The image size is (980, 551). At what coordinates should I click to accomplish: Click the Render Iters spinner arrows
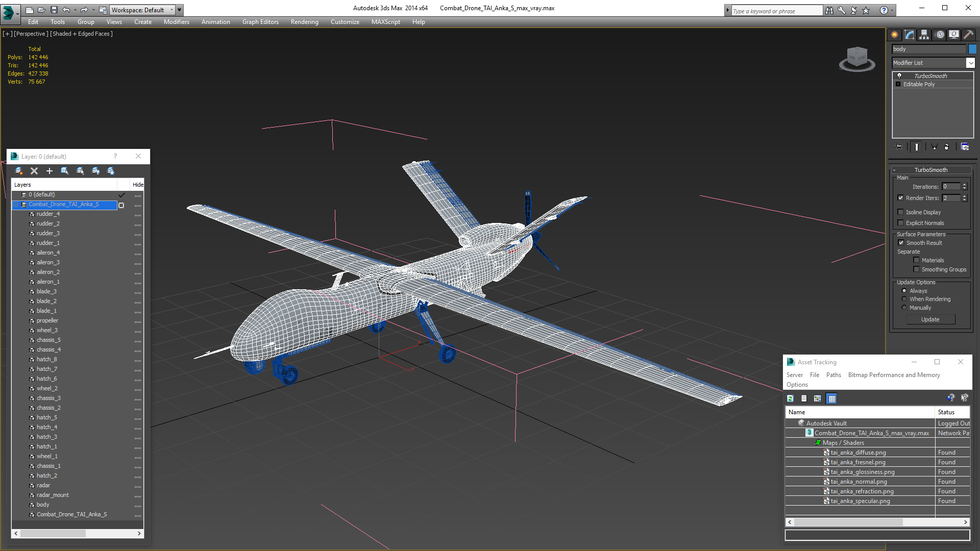pyautogui.click(x=964, y=198)
